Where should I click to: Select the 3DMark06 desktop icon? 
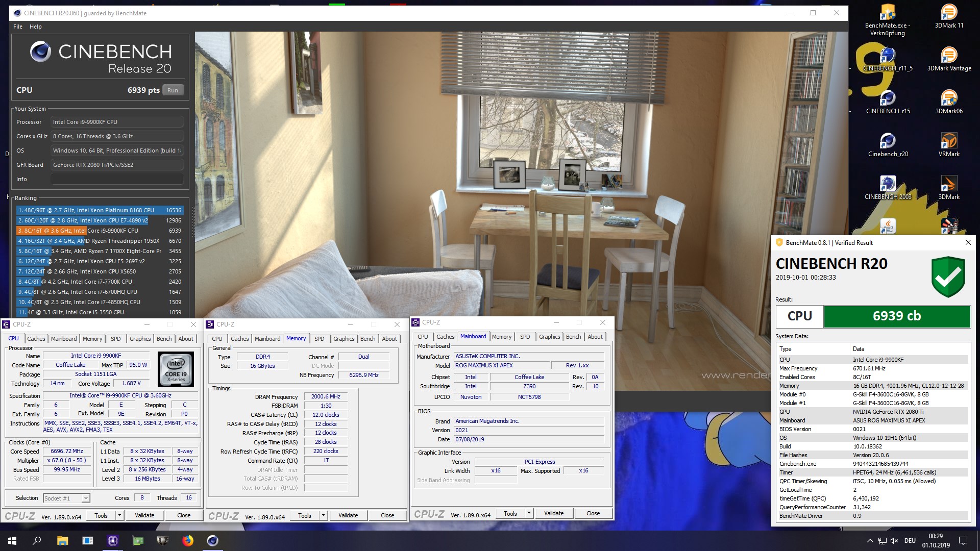949,102
